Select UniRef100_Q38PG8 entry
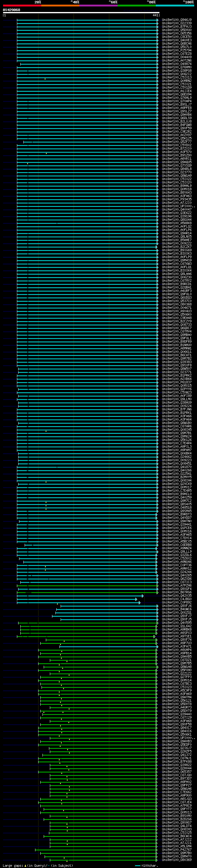Viewport: 197px width, 868px height. point(176,71)
